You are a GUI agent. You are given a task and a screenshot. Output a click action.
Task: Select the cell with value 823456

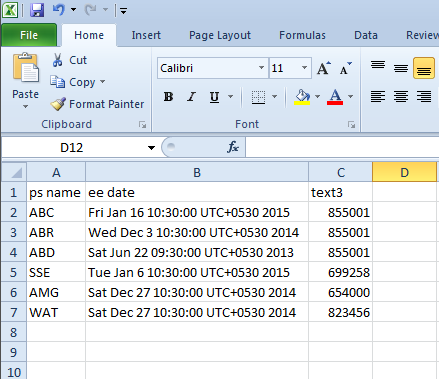tap(341, 312)
